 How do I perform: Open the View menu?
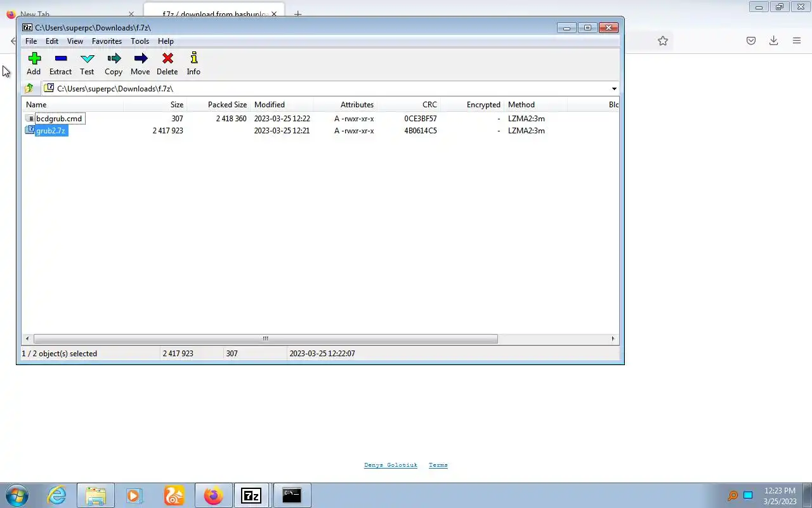(75, 41)
